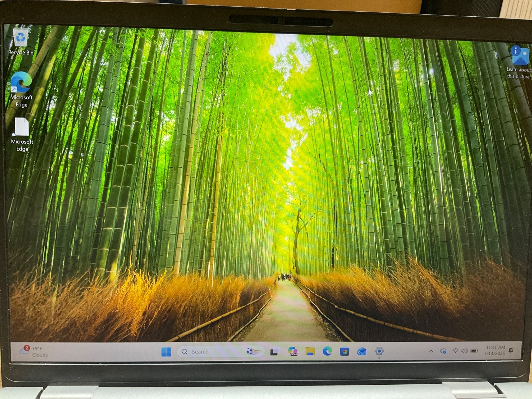532x399 pixels.
Task: Open the notification bell in the tray
Action: [511, 350]
